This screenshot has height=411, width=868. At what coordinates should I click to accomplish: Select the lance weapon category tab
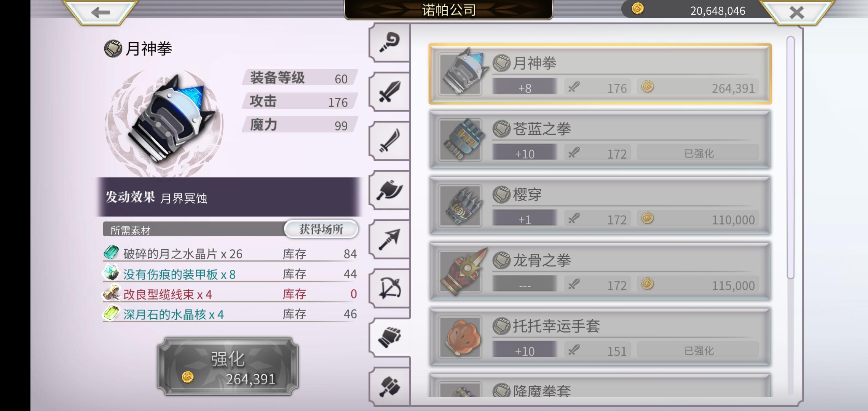(389, 239)
